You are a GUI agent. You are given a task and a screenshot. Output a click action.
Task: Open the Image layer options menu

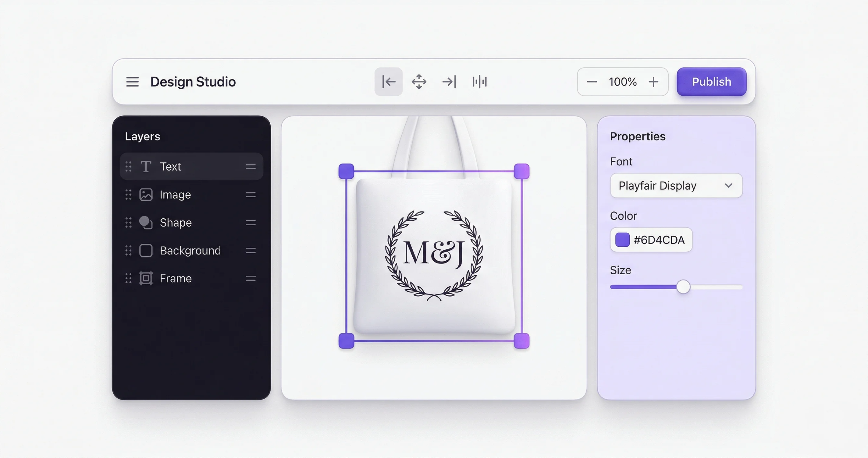tap(251, 195)
